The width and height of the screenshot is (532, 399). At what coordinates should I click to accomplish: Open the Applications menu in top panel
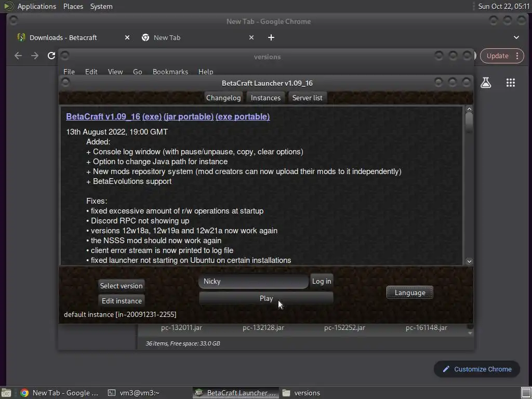point(37,6)
